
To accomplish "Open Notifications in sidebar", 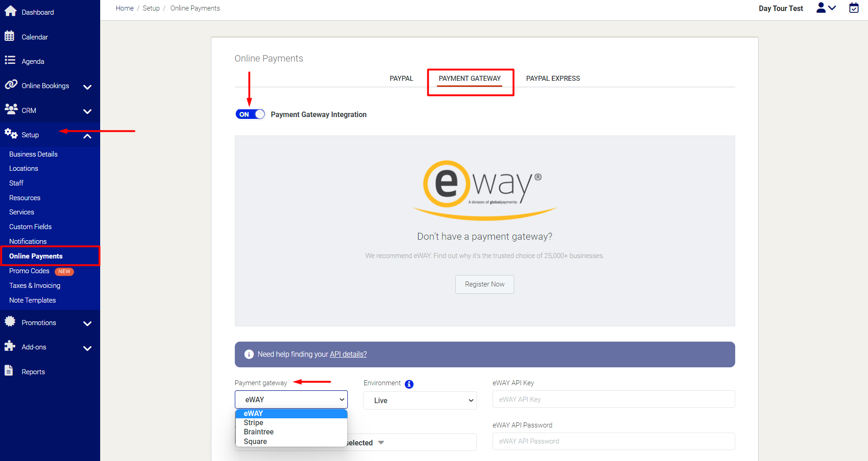I will (x=28, y=242).
